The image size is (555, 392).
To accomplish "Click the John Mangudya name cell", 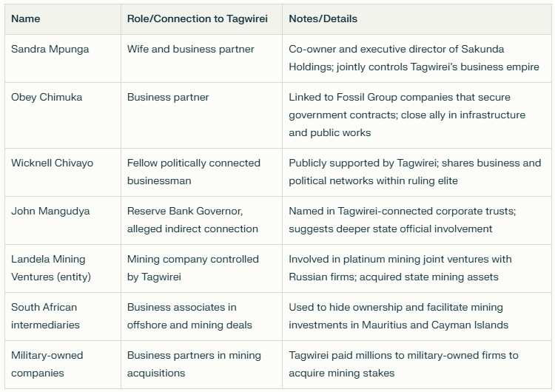I will 50,211.
